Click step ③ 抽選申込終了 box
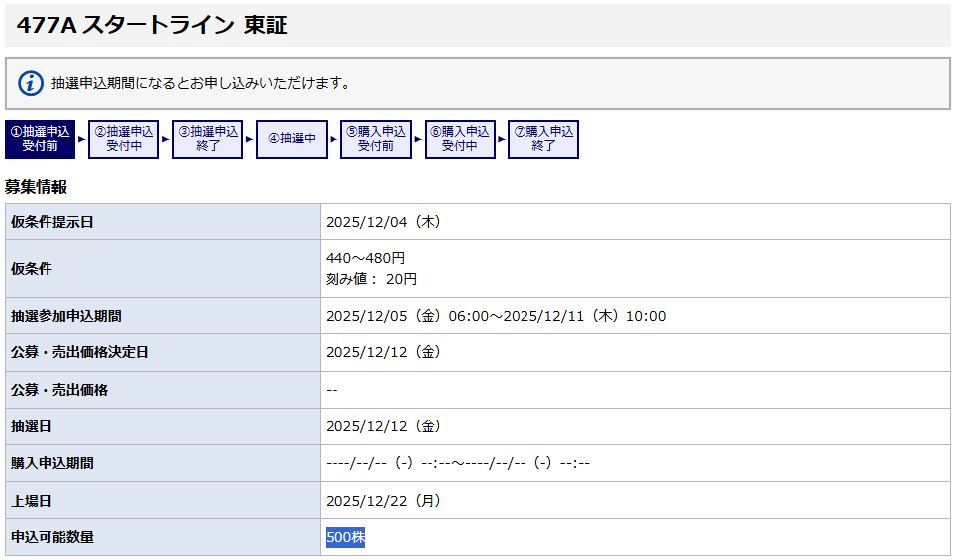The image size is (955, 560). (x=208, y=139)
